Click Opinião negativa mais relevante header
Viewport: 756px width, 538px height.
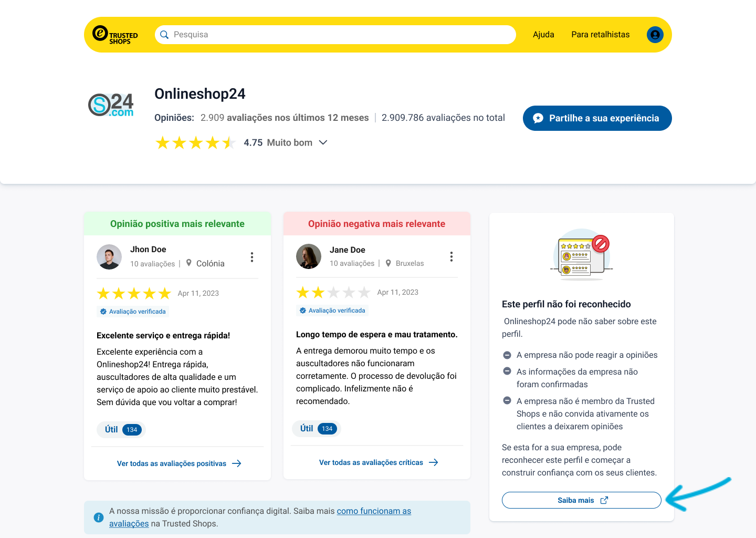tap(377, 224)
